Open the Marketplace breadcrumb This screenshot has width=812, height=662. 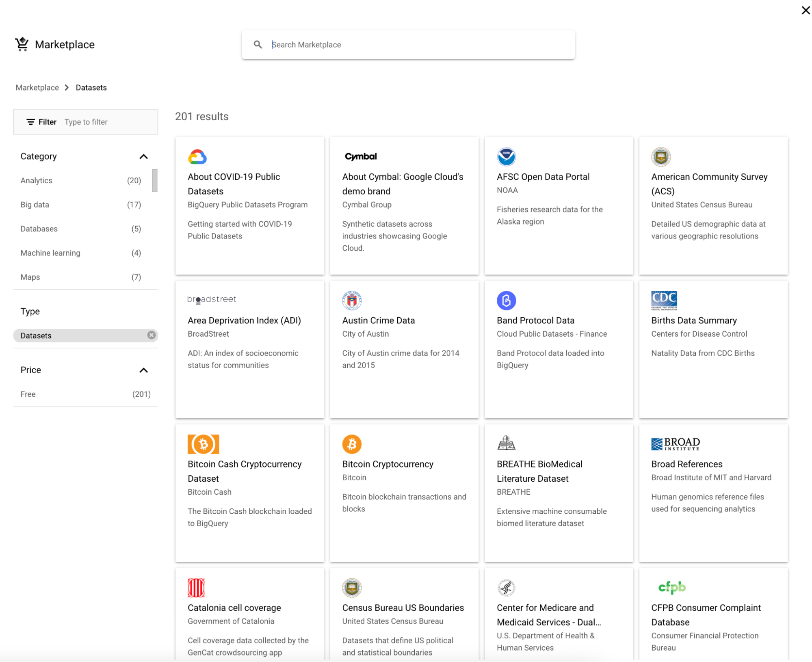tap(37, 87)
